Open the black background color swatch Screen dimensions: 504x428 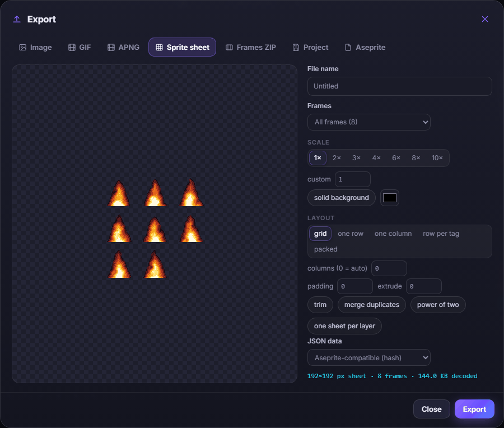[390, 198]
